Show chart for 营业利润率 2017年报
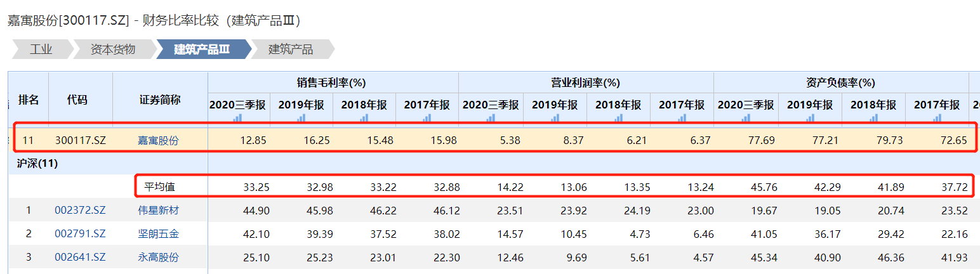This screenshot has width=980, height=274. (x=682, y=117)
